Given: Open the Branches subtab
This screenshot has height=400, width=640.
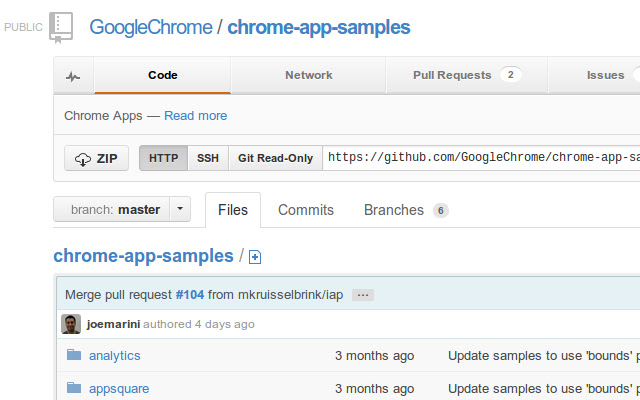Looking at the screenshot, I should point(406,210).
